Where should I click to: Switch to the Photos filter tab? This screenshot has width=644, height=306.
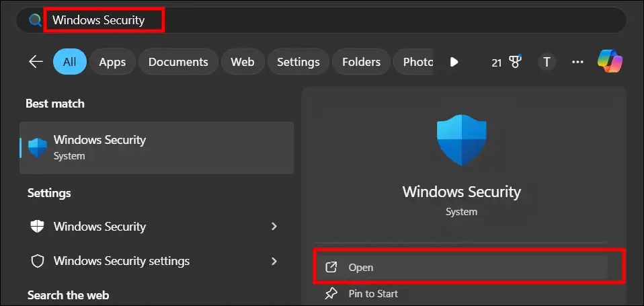point(413,62)
